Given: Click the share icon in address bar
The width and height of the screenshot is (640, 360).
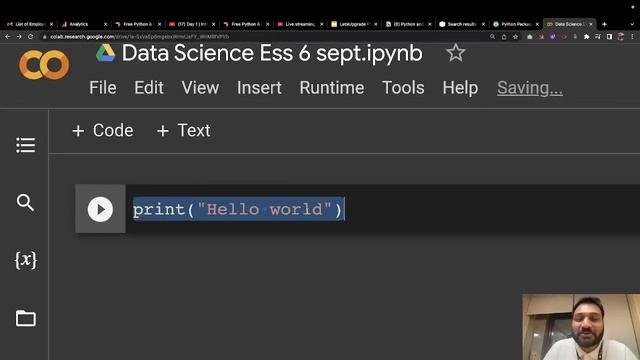Looking at the screenshot, I should coord(504,37).
